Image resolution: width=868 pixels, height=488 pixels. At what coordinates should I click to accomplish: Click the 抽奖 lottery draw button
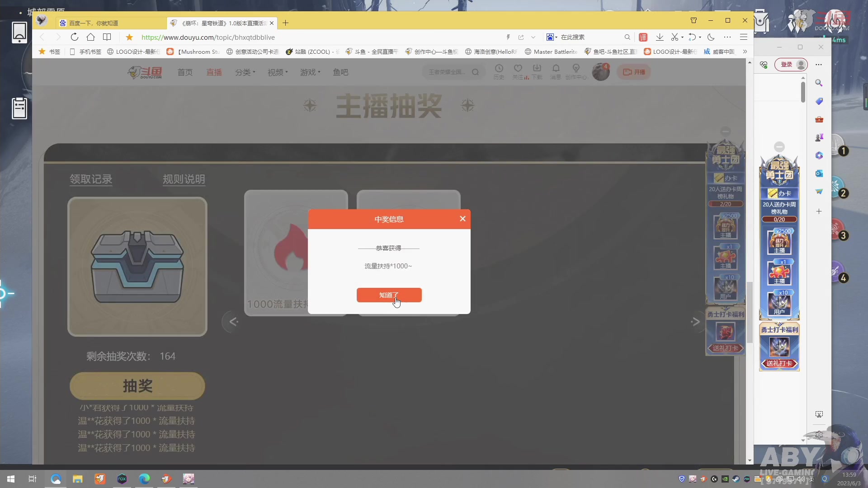pos(137,386)
